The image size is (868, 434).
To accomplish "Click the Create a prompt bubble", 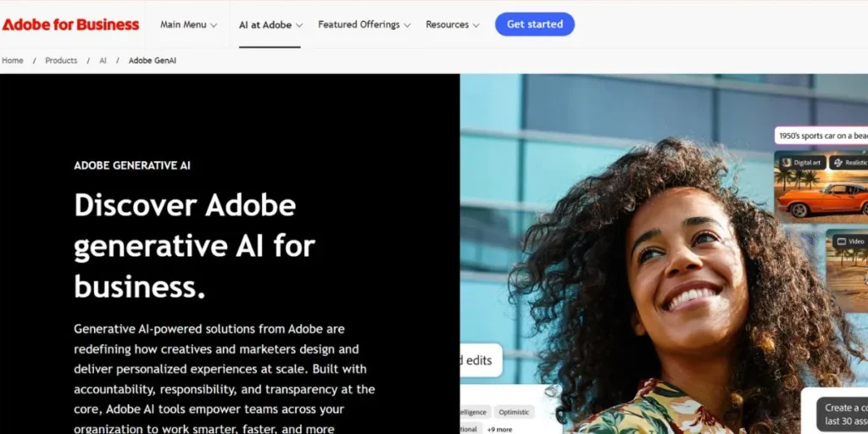I will pos(843,414).
